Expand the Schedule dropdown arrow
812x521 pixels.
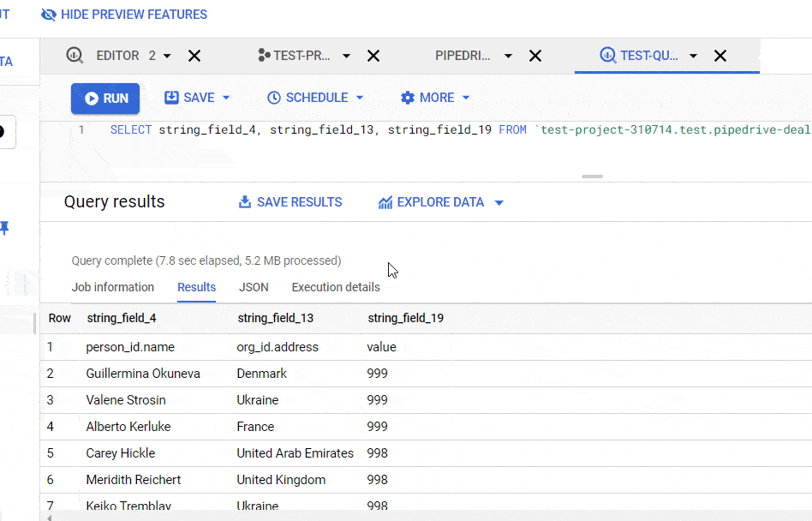pyautogui.click(x=360, y=98)
